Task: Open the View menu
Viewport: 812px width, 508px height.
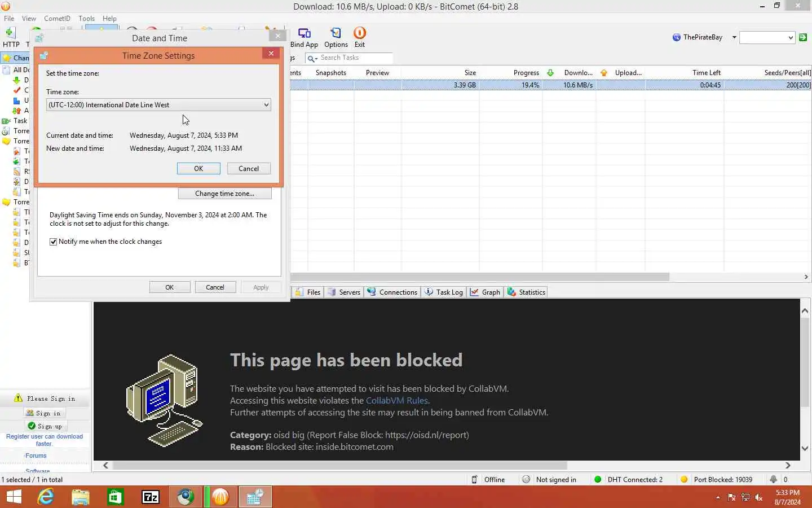Action: [29, 18]
